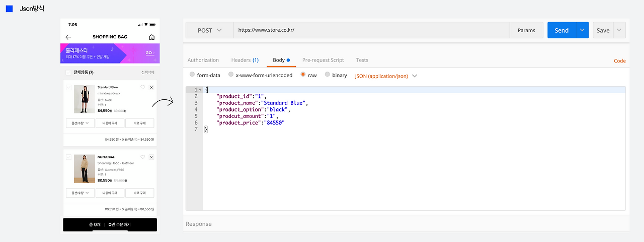Tick the Standard Blue item checkbox
This screenshot has height=242, width=644.
pos(68,88)
